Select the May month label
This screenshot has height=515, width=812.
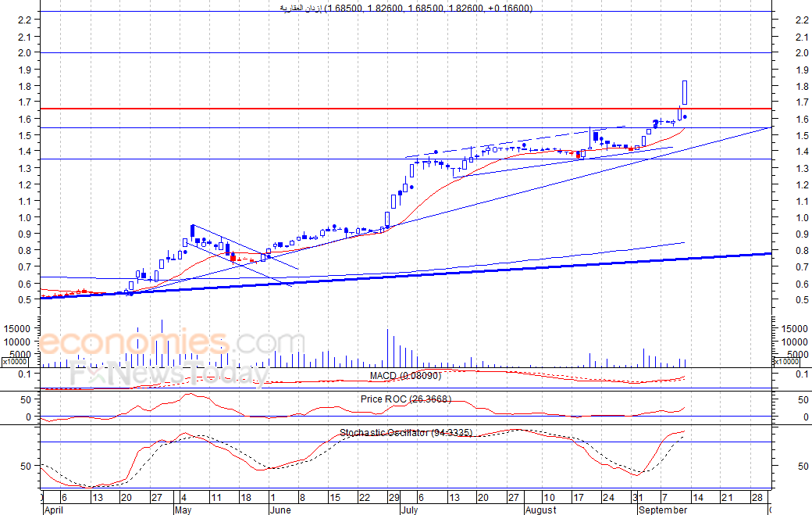(x=183, y=510)
